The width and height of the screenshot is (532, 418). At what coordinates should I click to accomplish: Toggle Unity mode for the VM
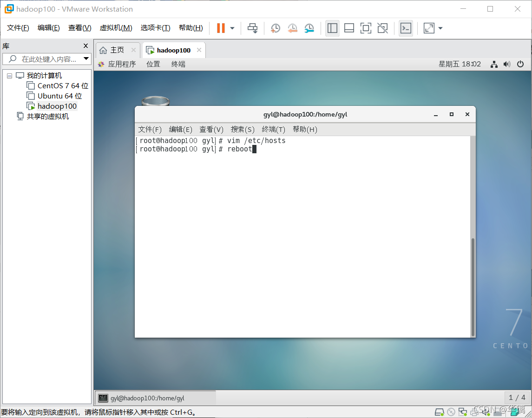coord(382,28)
